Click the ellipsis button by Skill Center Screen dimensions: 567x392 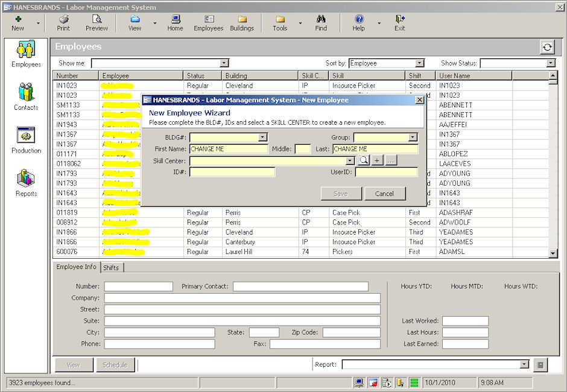coord(390,160)
